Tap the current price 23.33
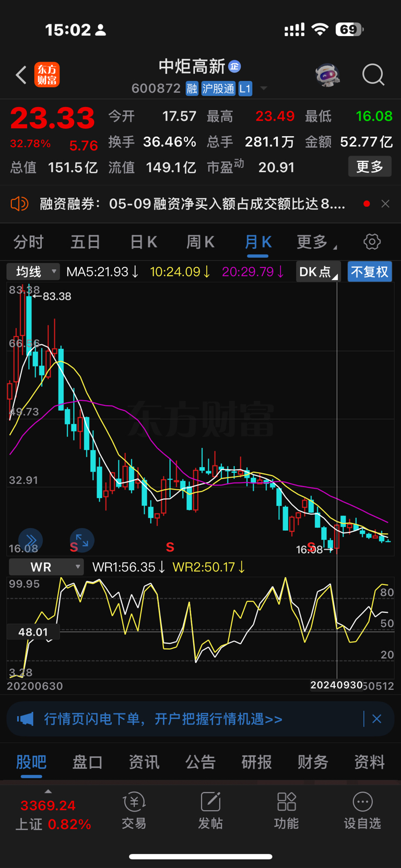 [x=53, y=118]
